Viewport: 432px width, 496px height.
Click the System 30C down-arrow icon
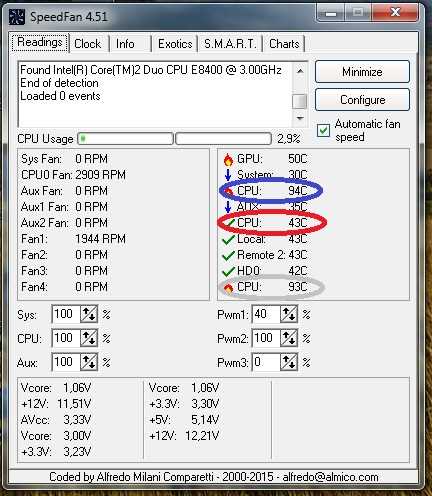pos(228,175)
